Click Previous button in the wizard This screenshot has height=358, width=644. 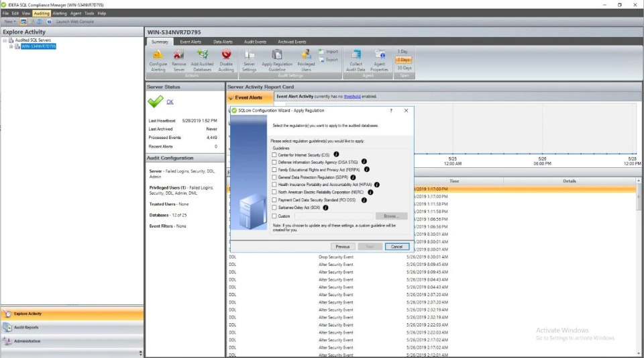click(343, 247)
